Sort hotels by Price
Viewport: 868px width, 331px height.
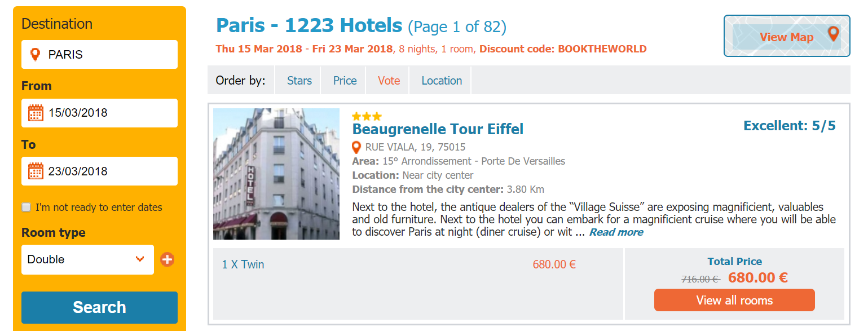(345, 81)
